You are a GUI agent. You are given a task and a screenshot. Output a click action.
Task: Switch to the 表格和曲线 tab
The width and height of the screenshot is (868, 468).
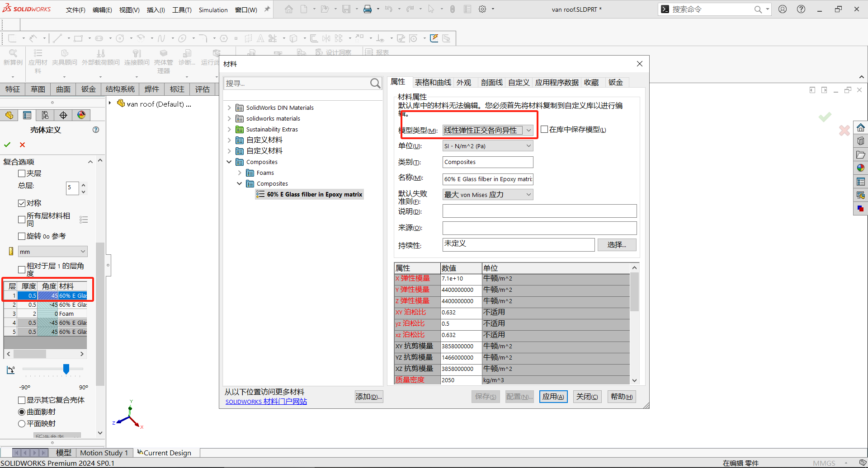[433, 82]
